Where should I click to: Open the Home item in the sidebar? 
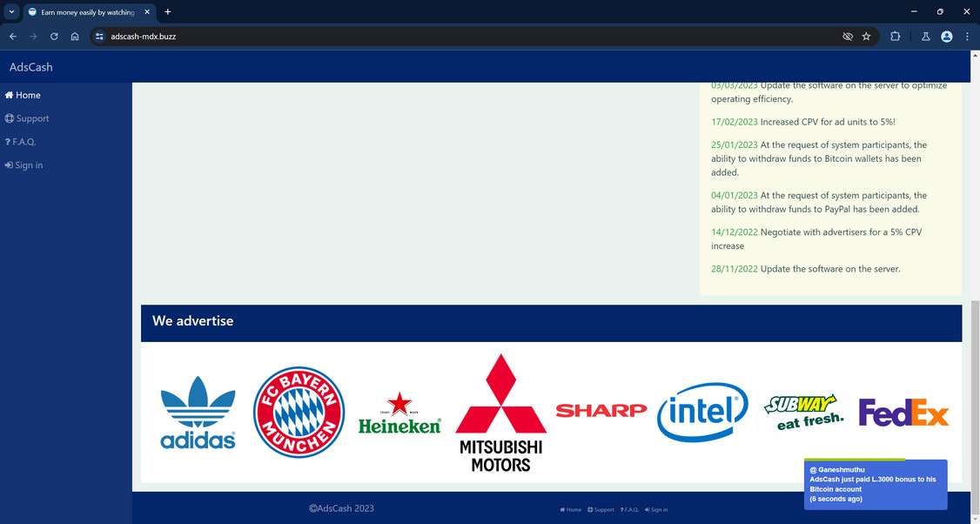click(x=23, y=95)
